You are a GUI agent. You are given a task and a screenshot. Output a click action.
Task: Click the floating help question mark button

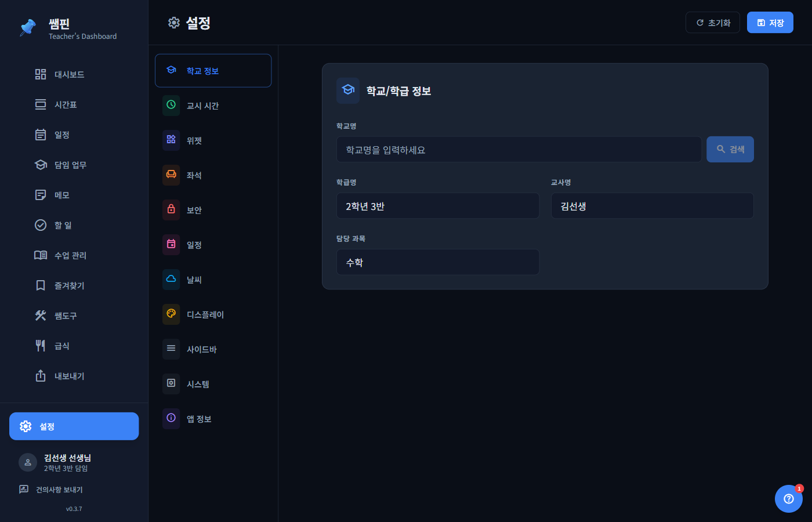click(x=788, y=498)
